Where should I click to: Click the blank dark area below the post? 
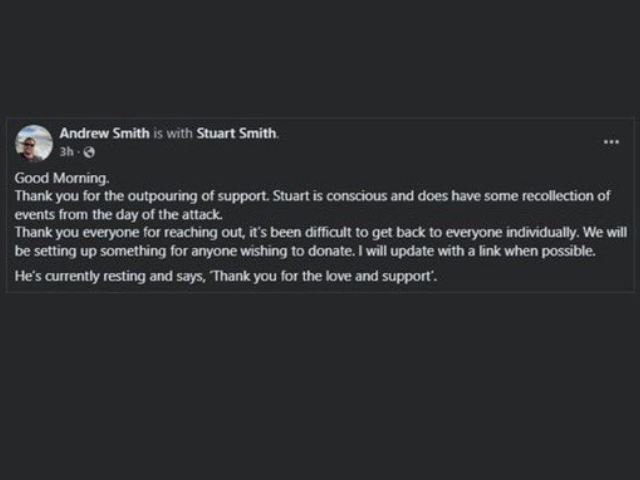point(320,386)
